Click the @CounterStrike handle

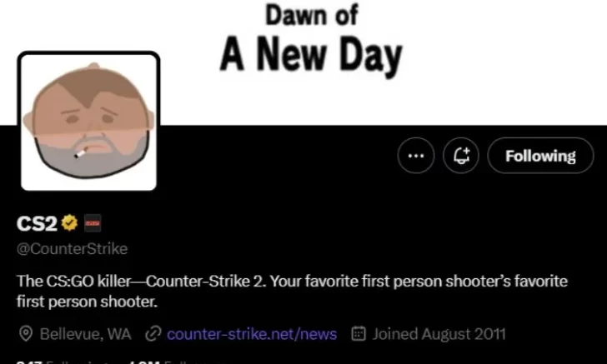pyautogui.click(x=72, y=249)
